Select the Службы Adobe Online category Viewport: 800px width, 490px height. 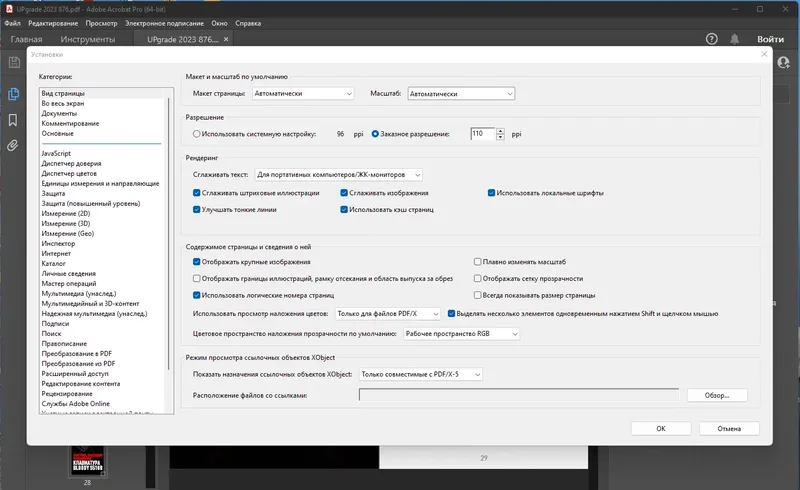point(76,404)
